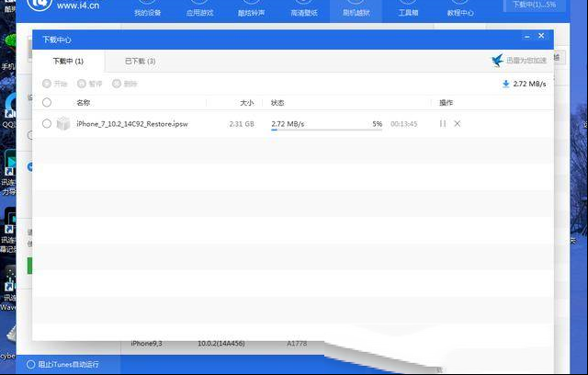The image size is (588, 375).
Task: Click the file name iPhone_7_10.2_14C92_Restore.ipsw
Action: pyautogui.click(x=132, y=124)
